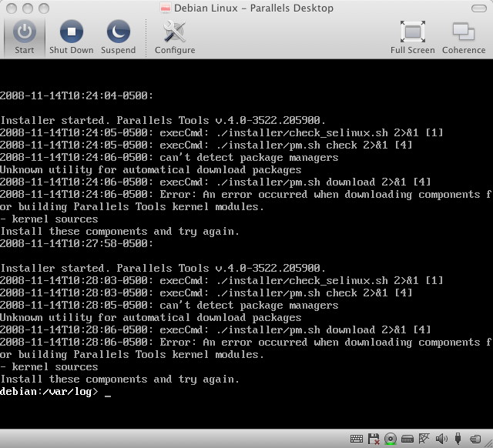Click the keyboard status bar icon
Viewport: 493px width, 448px height.
click(356, 439)
